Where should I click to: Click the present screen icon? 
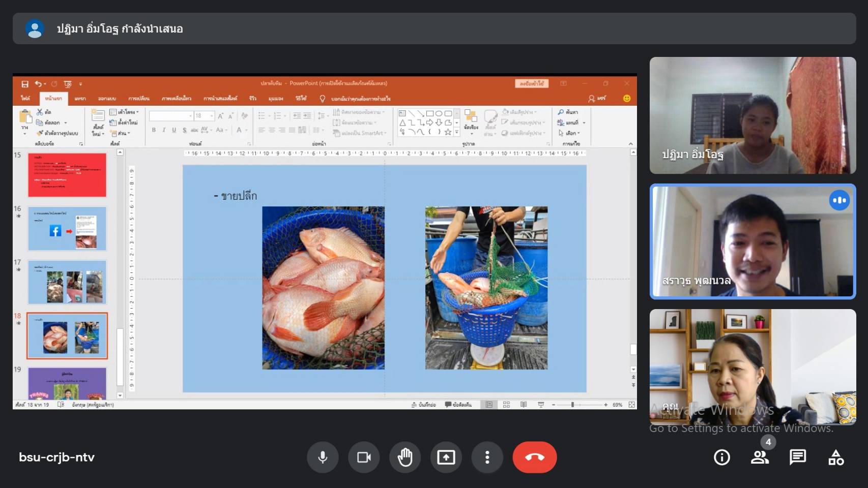pos(446,457)
